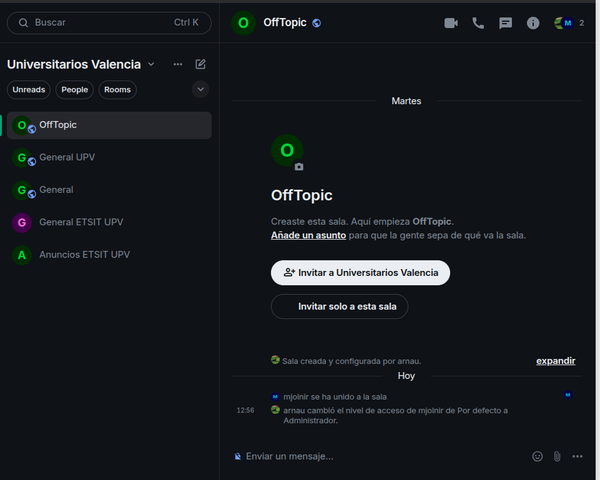Click mjolnir's read receipt avatar
This screenshot has width=600, height=480.
pos(568,395)
